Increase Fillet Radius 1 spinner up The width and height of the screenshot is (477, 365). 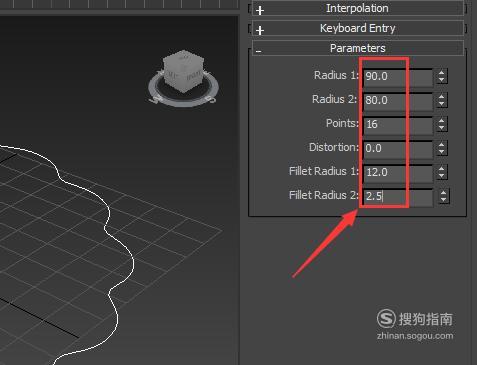click(x=441, y=169)
